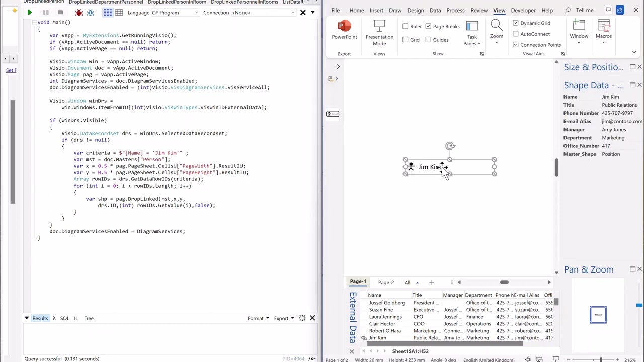
Task: Switch to data grid results view icon
Action: click(119, 12)
